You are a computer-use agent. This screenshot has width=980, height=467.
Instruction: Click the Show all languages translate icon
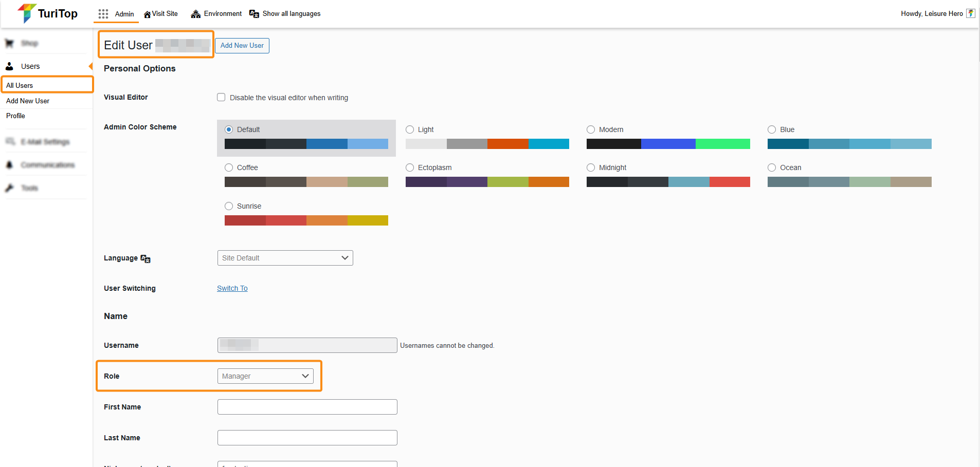pos(254,14)
